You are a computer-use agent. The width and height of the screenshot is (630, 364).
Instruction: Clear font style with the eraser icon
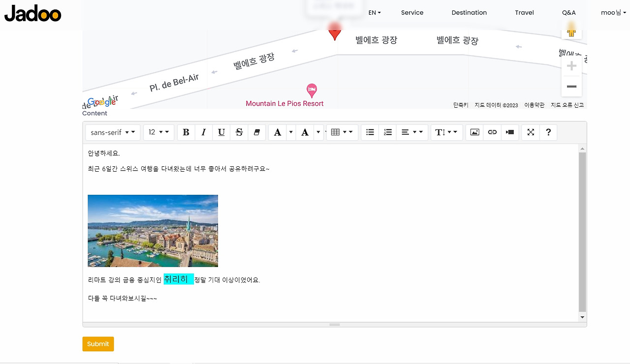coord(257,132)
